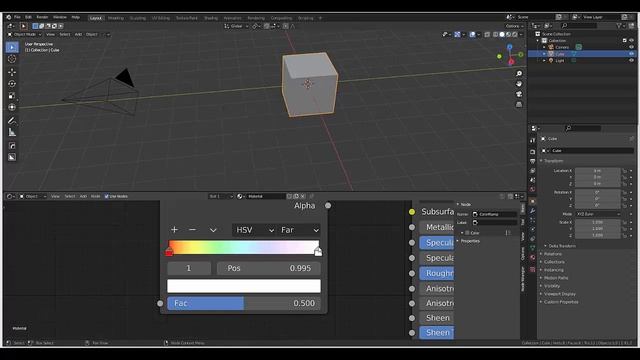
Task: Open Object Mode dropdown
Action: coord(24,35)
